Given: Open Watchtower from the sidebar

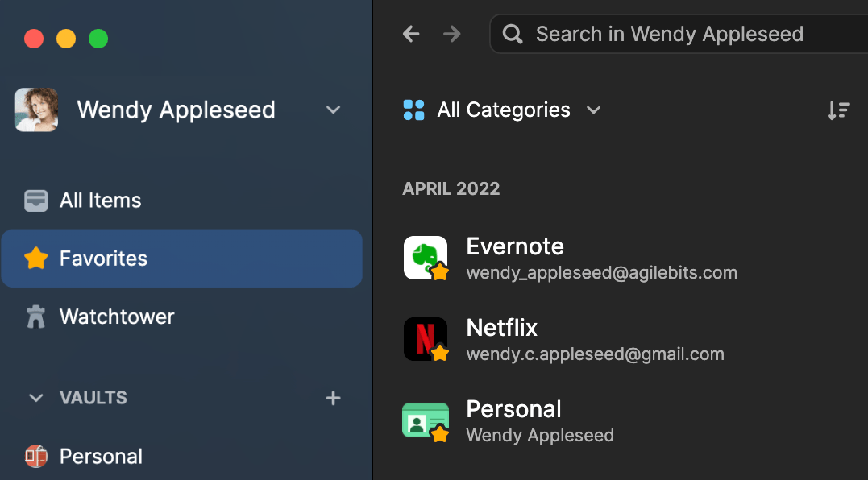Looking at the screenshot, I should [x=116, y=316].
